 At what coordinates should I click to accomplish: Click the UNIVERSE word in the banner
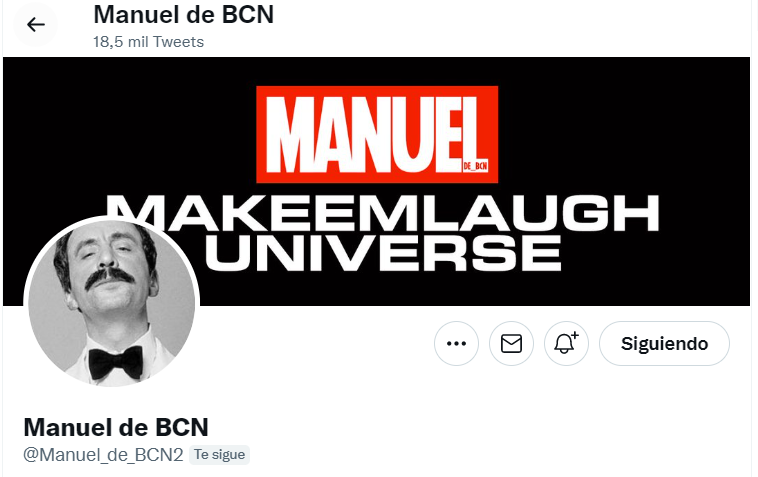click(383, 253)
